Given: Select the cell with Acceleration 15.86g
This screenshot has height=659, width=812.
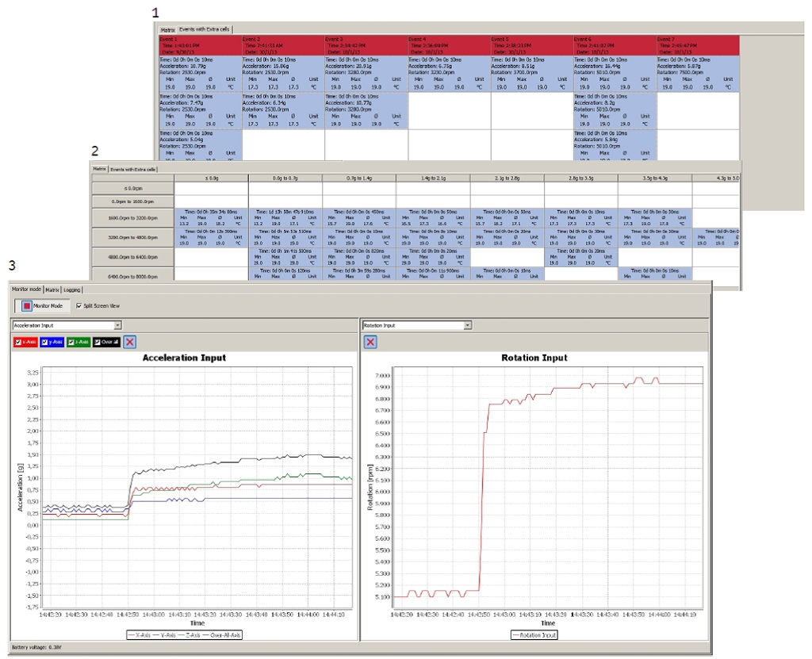Looking at the screenshot, I should [x=283, y=74].
